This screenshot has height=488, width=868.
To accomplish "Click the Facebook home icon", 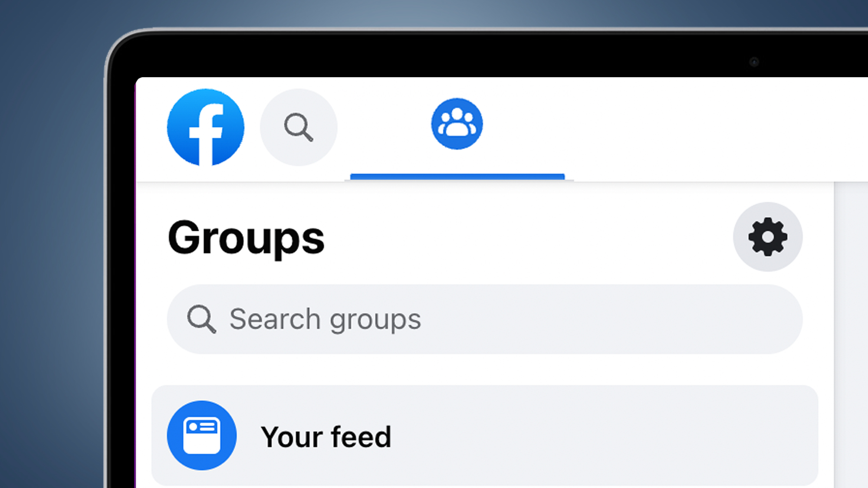I will click(206, 126).
